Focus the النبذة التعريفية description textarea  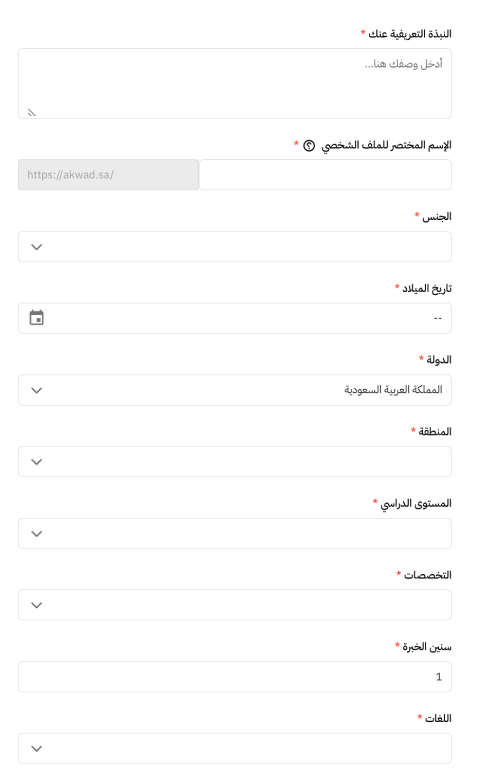[235, 83]
